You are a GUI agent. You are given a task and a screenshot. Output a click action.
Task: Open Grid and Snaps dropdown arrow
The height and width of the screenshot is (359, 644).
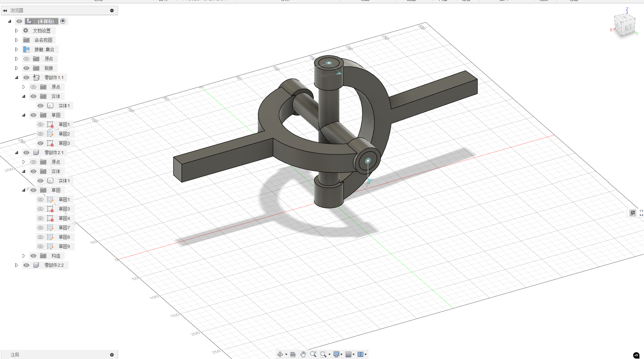coord(353,355)
